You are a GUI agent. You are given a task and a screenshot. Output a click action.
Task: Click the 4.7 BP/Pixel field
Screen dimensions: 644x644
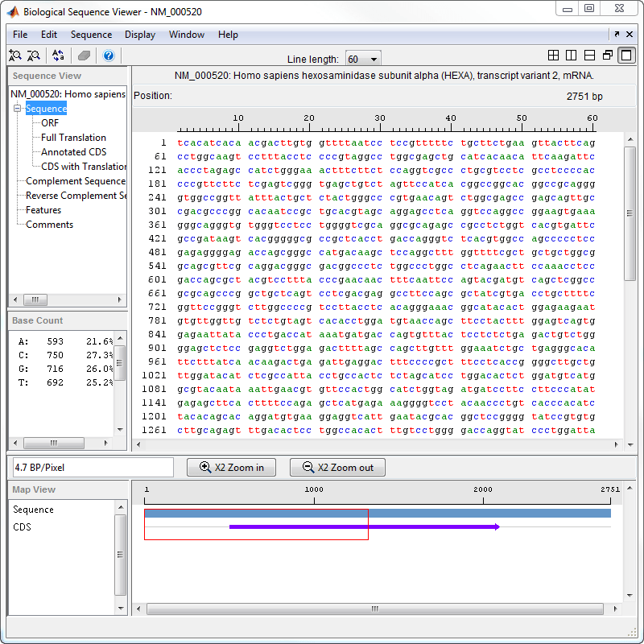click(x=93, y=468)
